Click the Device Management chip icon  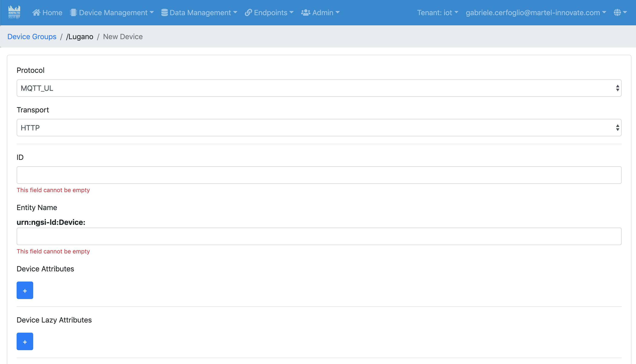73,12
